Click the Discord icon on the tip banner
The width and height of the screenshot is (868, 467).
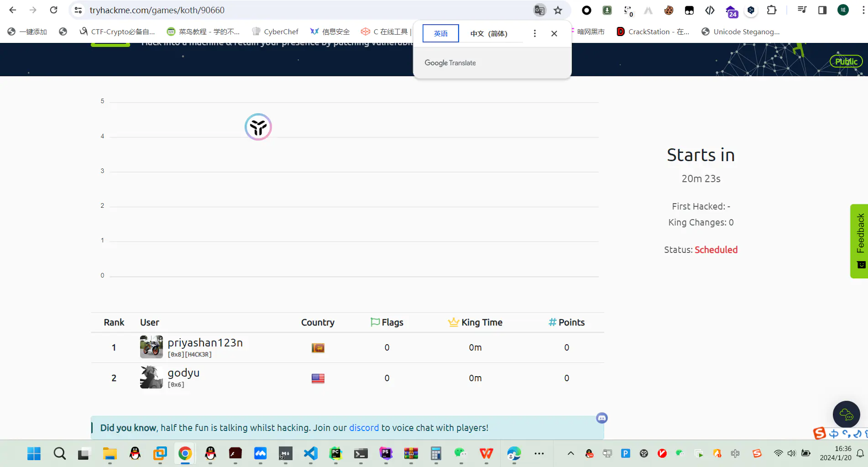[x=601, y=418]
